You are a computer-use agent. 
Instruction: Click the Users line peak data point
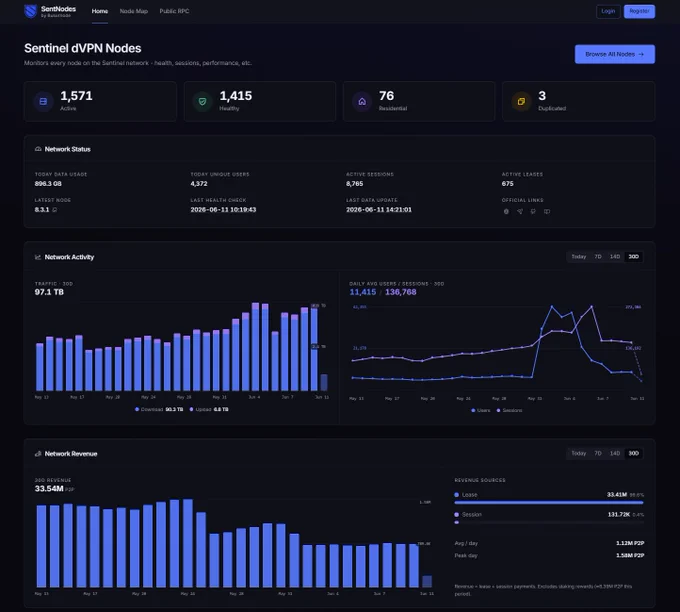coord(552,307)
